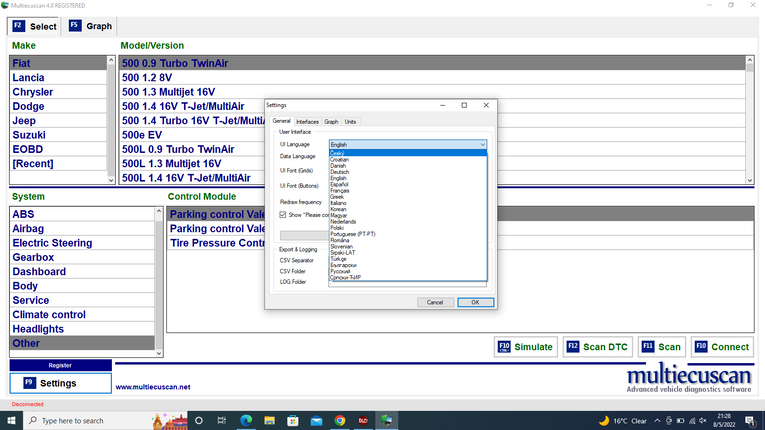Switch to the F5 Graph tab
Screen dimensions: 765x430
[90, 26]
